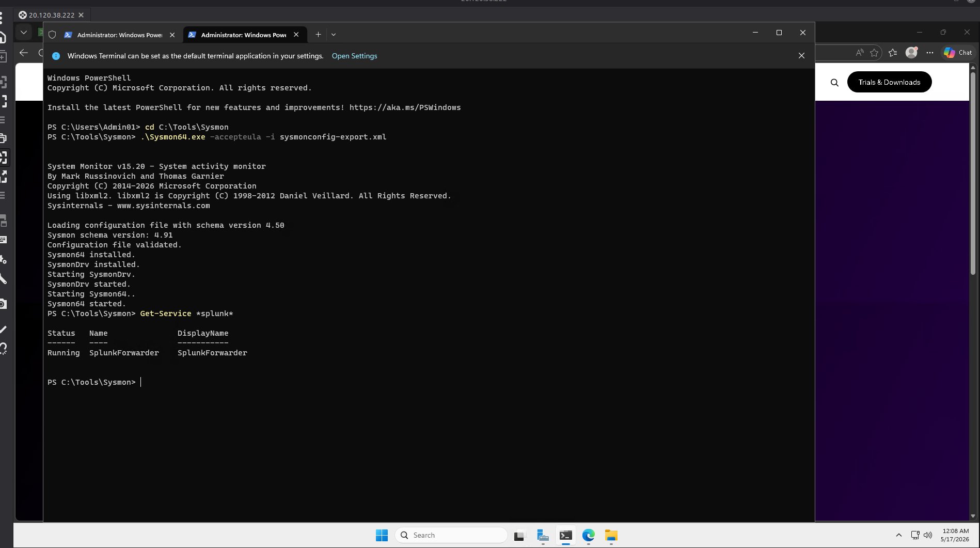
Task: Switch to the first Administrator: Windows PowerShell tab
Action: pos(120,35)
